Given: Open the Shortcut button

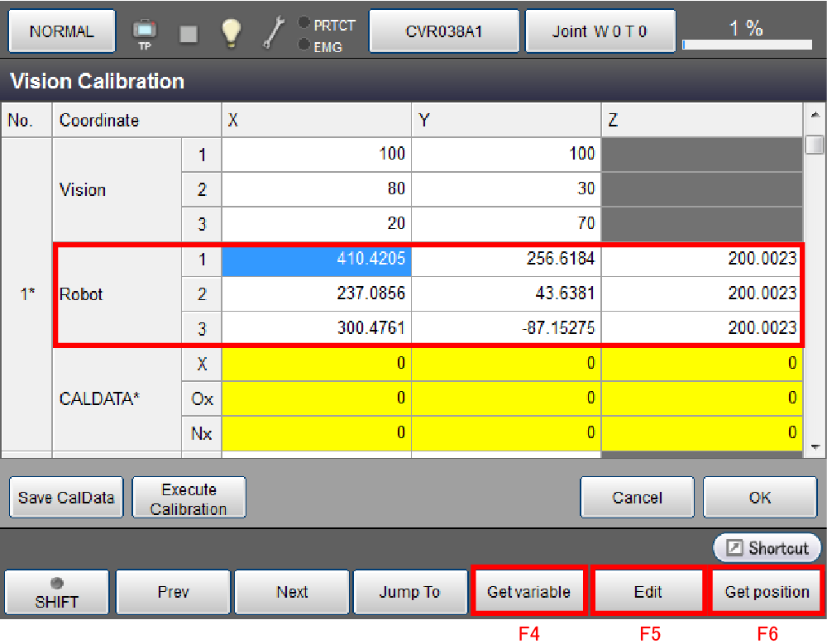Looking at the screenshot, I should coord(767,548).
